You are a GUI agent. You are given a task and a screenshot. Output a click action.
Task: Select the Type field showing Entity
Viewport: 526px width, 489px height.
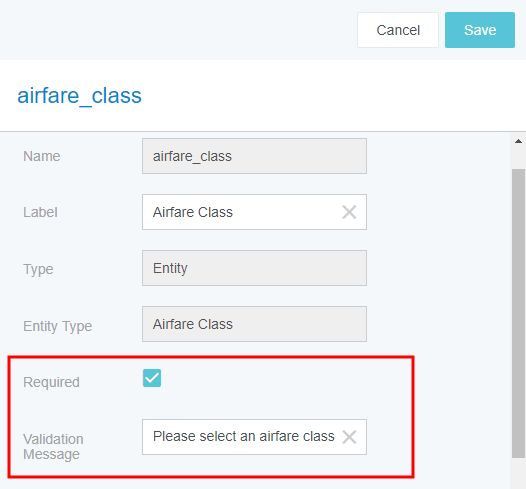254,268
